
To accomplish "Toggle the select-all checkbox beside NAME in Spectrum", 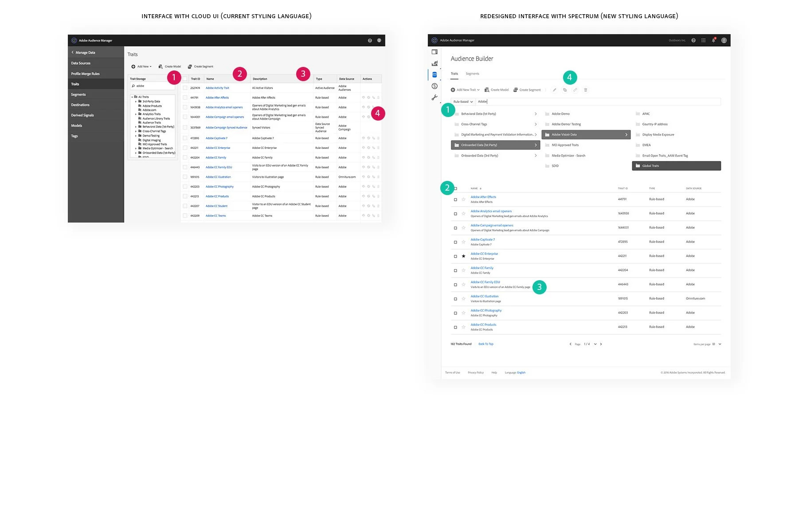I will coord(455,188).
